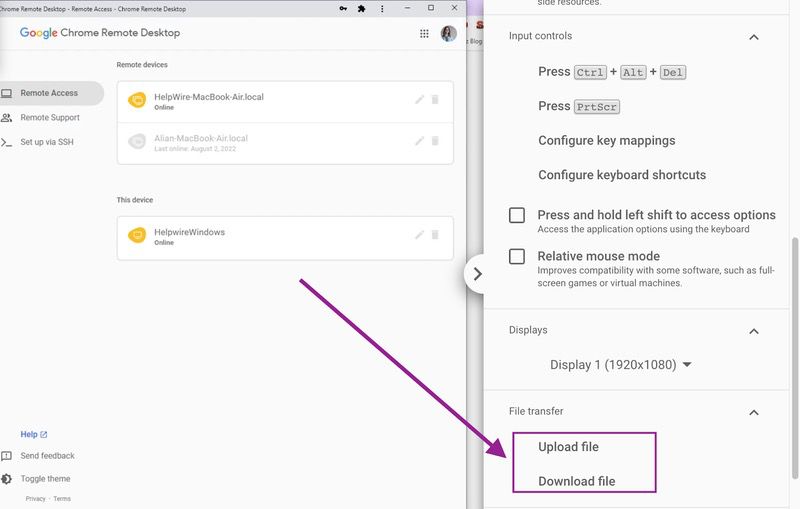This screenshot has width=800, height=509.
Task: Select Remote Access in sidebar
Action: click(52, 93)
